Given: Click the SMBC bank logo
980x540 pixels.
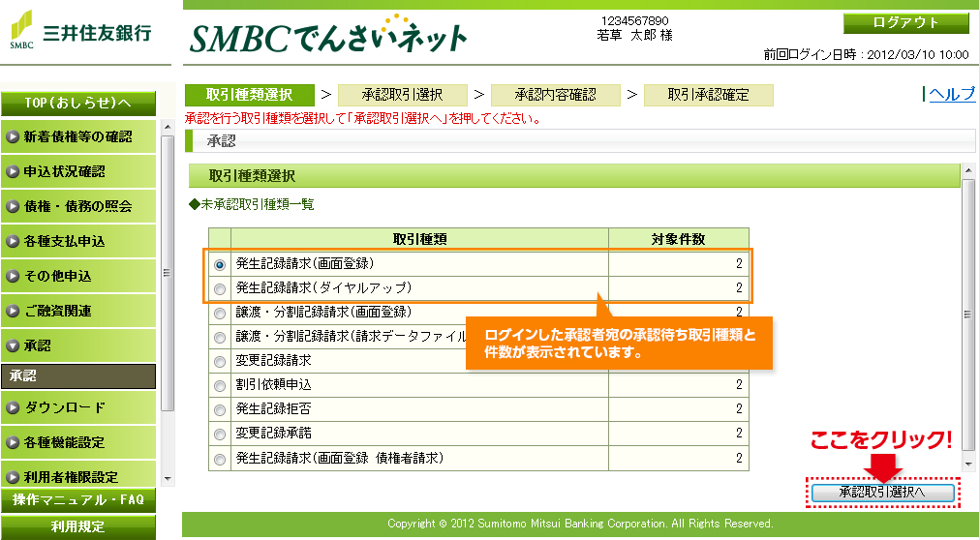Looking at the screenshot, I should pos(80,29).
